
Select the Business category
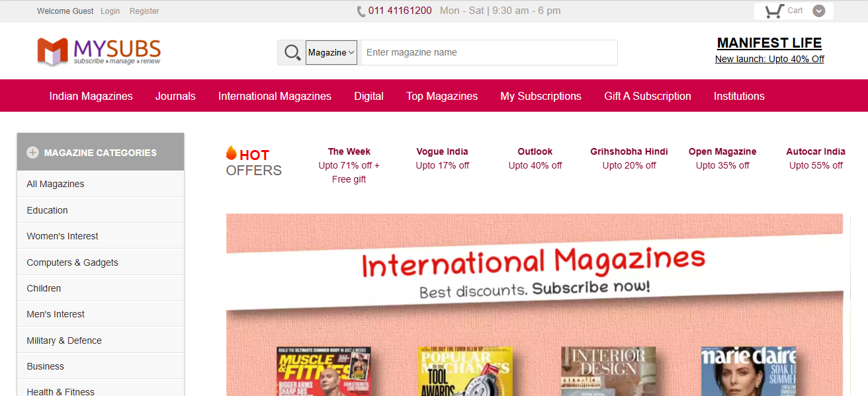click(101, 366)
